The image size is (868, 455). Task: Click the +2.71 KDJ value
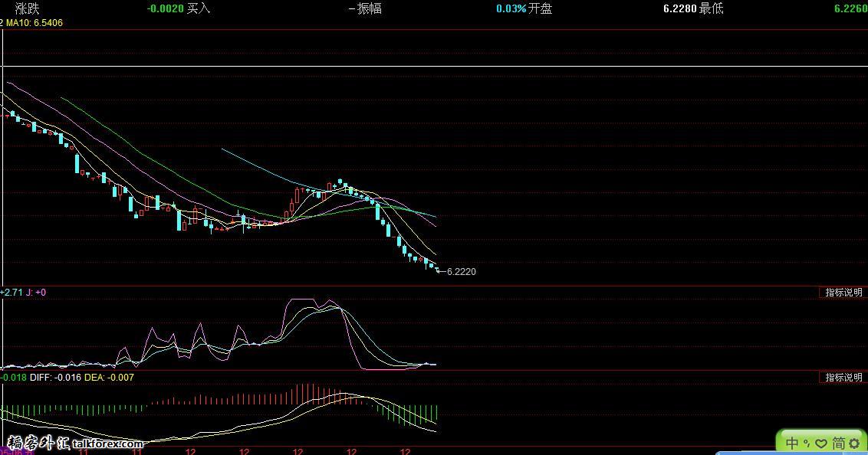12,293
